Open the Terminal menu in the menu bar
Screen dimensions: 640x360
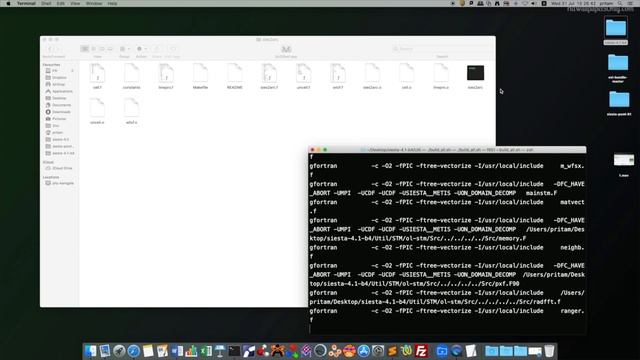tap(26, 3)
